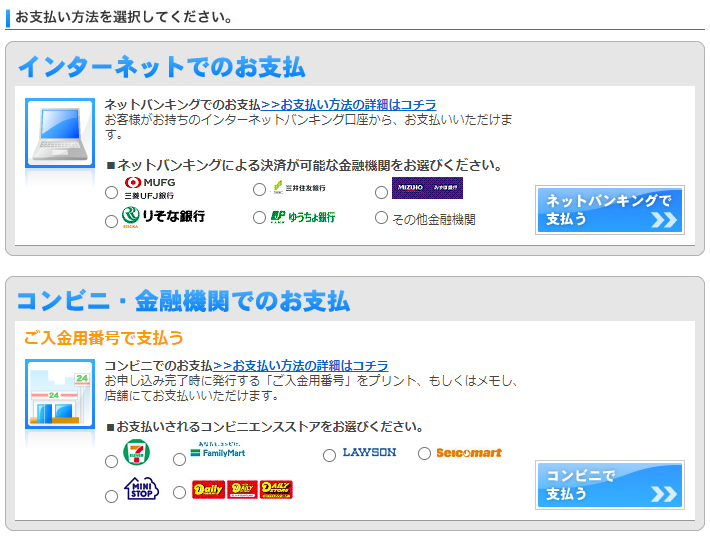Select the Lawson radio button
Viewport: 710px width, 540px height.
330,455
